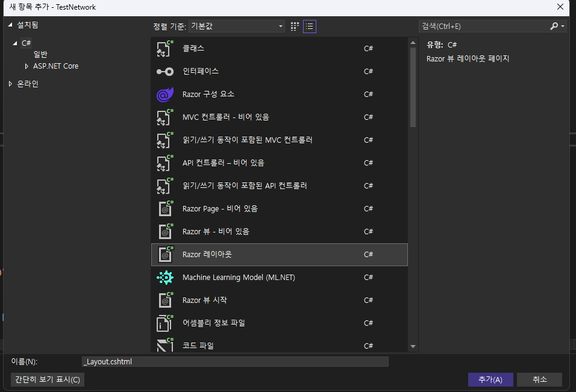Collapse the 설치됨 tree node
Screen dimensions: 576x392
pos(10,25)
